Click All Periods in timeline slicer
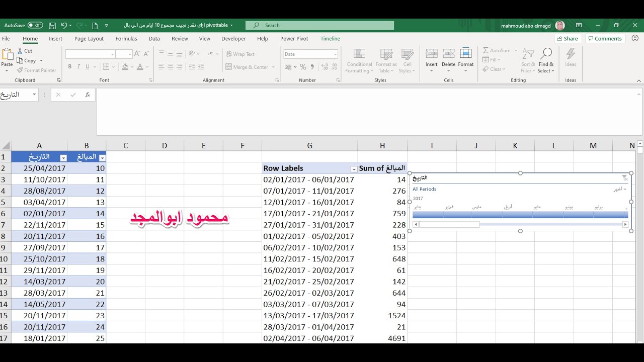The image size is (644, 362). 425,189
